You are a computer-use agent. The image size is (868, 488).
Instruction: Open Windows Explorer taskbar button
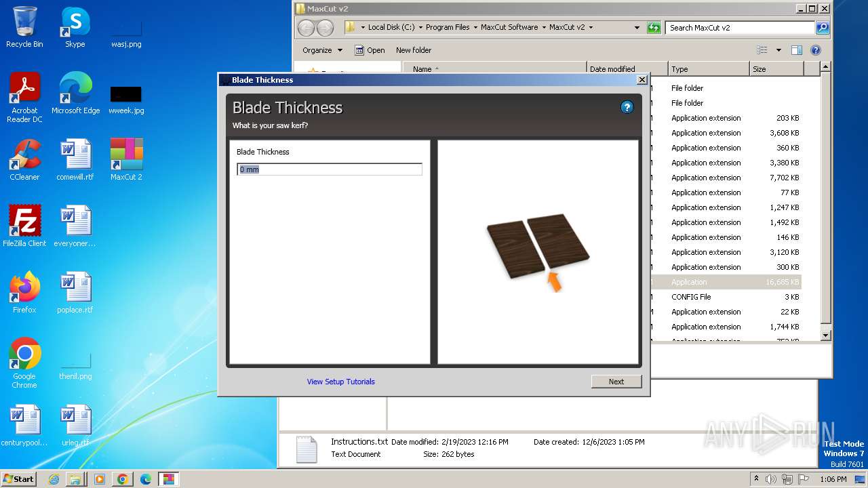[75, 479]
